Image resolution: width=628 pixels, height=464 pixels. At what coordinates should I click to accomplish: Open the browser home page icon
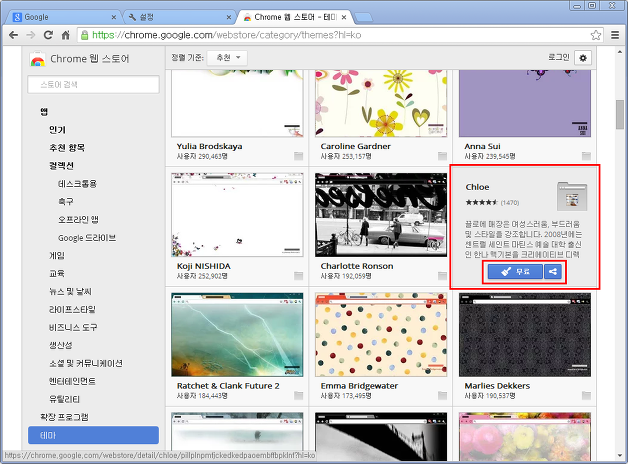point(66,35)
